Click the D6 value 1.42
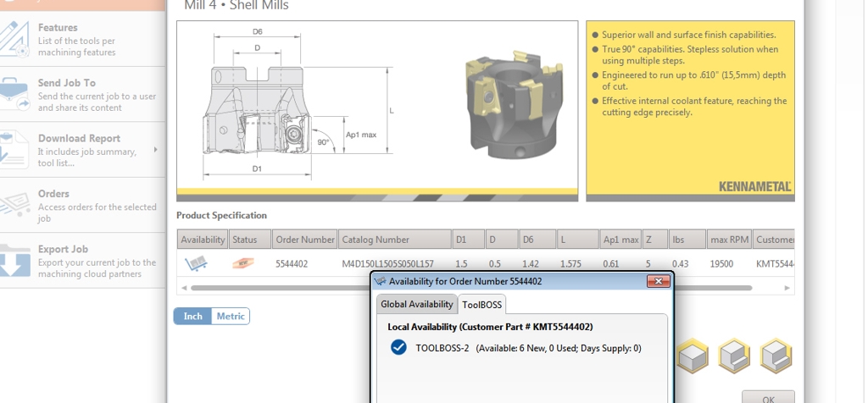 pos(531,264)
